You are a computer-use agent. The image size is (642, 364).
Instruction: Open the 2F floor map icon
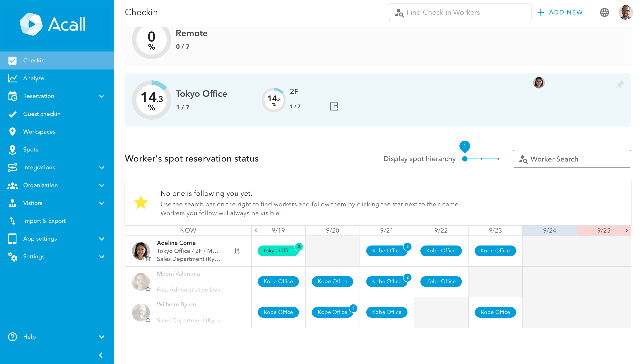pyautogui.click(x=334, y=106)
